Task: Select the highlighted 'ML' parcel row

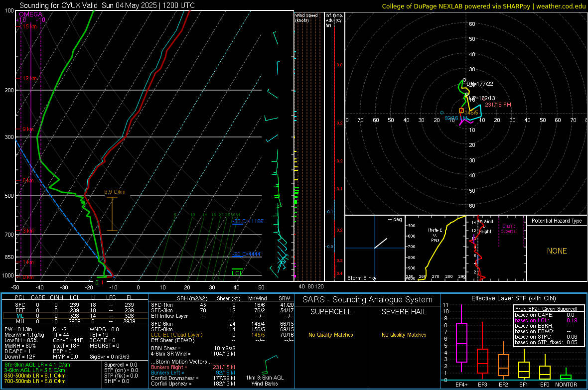Action: (75, 316)
